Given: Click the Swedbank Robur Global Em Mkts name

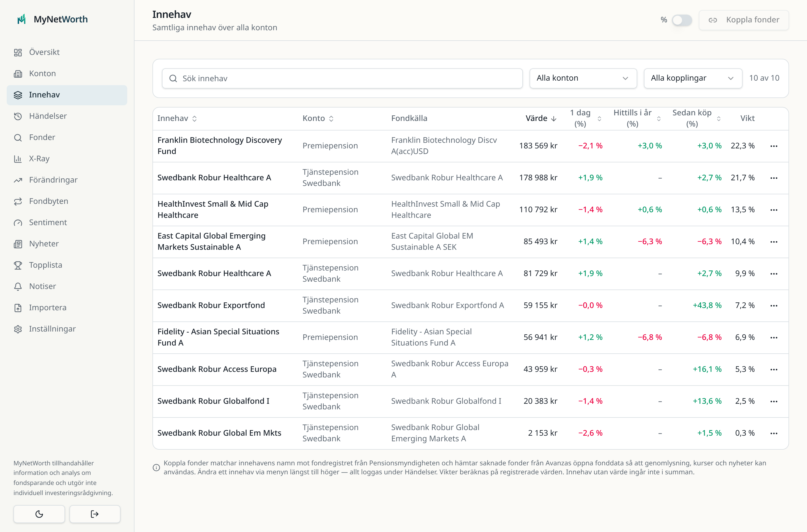Looking at the screenshot, I should pyautogui.click(x=219, y=433).
